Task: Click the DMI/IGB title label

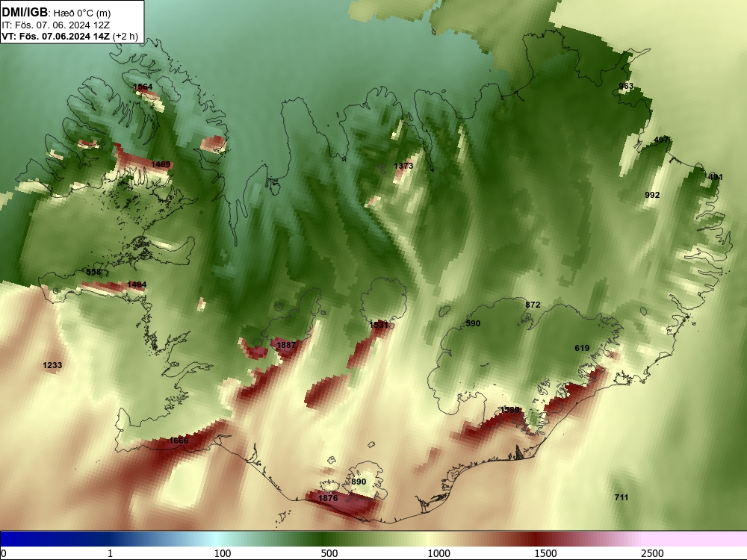Action: coord(25,12)
